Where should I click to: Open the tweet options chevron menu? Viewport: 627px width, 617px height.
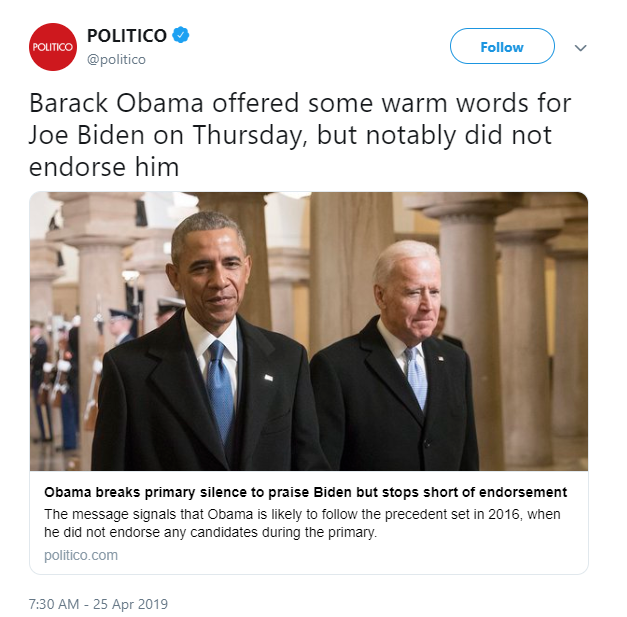[x=580, y=48]
